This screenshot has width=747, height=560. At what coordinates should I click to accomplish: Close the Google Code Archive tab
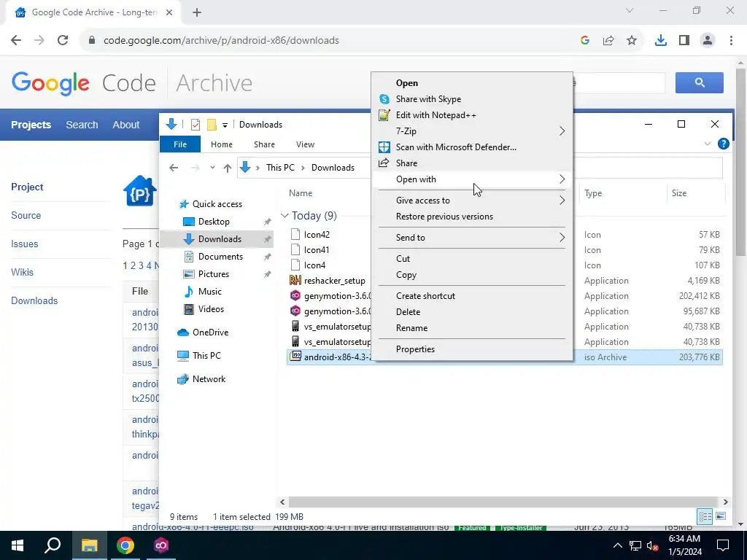(169, 12)
